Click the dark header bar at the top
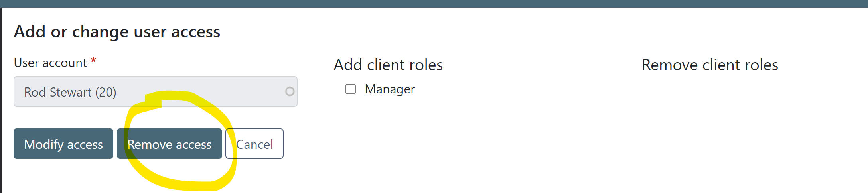Image resolution: width=868 pixels, height=193 pixels. pyautogui.click(x=434, y=4)
